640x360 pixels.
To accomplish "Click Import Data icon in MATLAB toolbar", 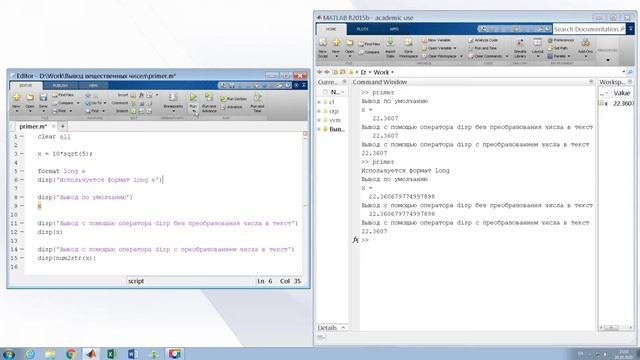I will coord(390,42).
